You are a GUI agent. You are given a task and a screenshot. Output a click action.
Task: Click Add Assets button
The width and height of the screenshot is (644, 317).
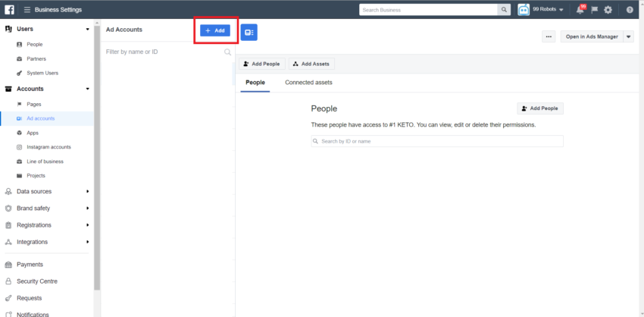point(311,64)
